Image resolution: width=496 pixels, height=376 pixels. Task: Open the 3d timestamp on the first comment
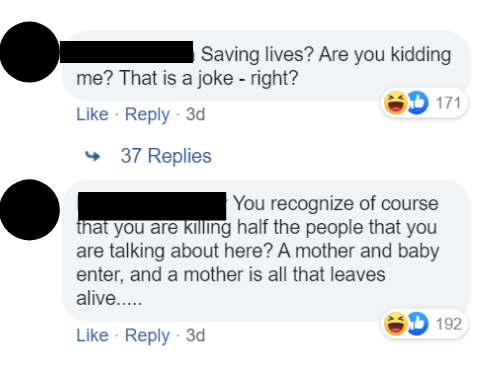195,114
